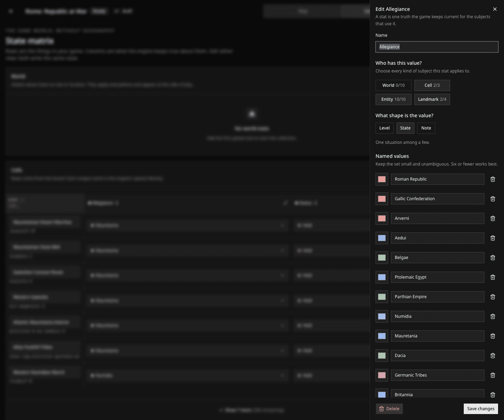
Task: Open the Arverni color swatch
Action: point(382,218)
